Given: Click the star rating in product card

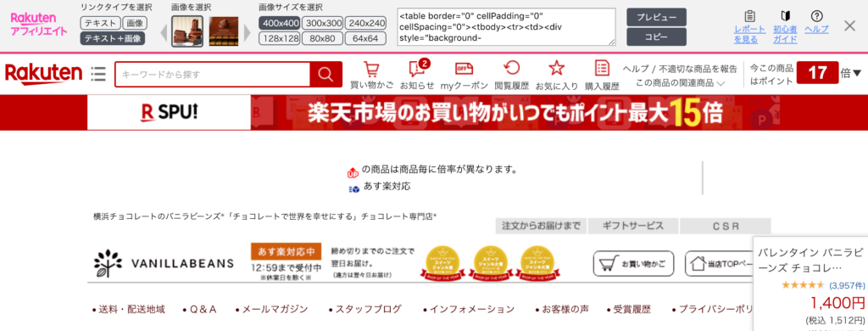Looking at the screenshot, I should pos(804,285).
